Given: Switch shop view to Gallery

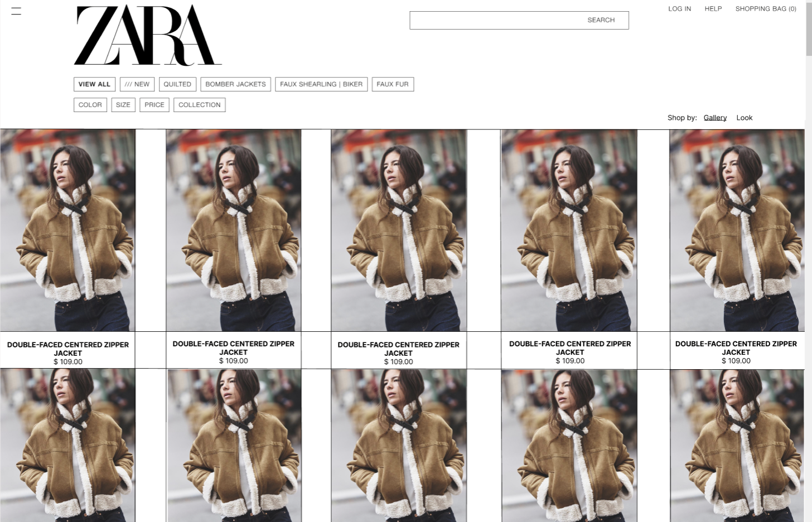Looking at the screenshot, I should click(x=715, y=118).
